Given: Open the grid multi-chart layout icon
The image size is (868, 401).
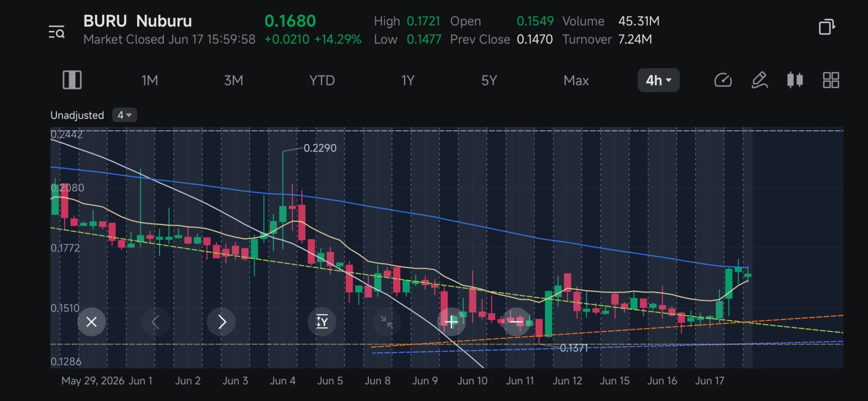Looking at the screenshot, I should [831, 80].
